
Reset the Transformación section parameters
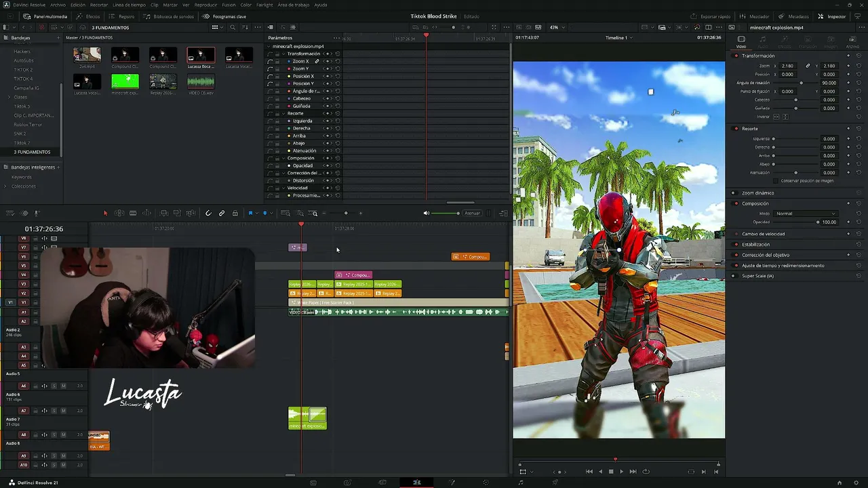(859, 56)
